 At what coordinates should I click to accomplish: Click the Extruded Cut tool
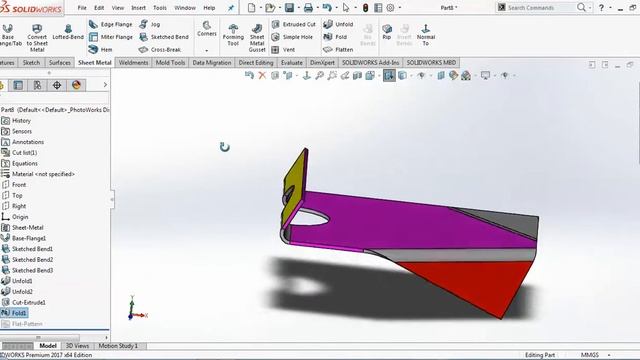click(x=294, y=24)
